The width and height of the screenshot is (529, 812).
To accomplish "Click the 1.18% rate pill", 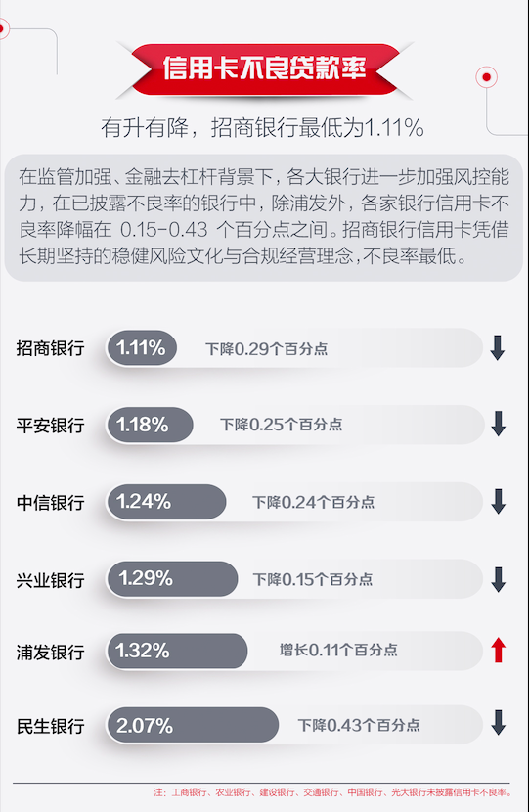I will (x=151, y=425).
